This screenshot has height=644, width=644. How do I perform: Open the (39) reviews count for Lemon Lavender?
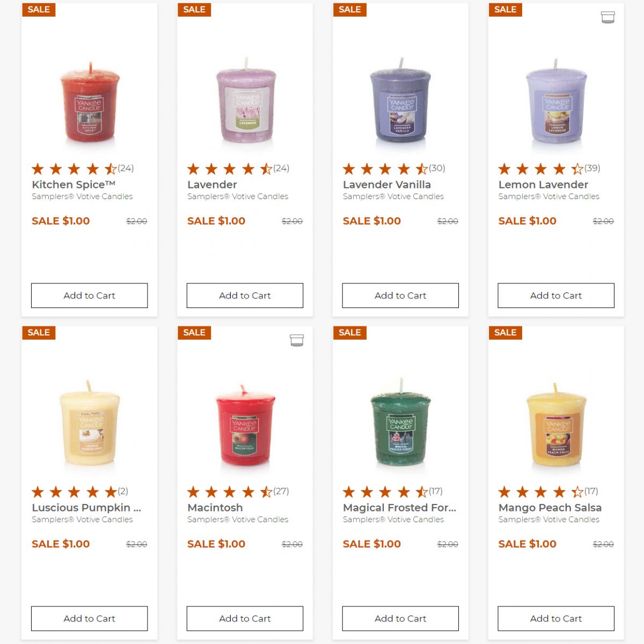pos(592,168)
